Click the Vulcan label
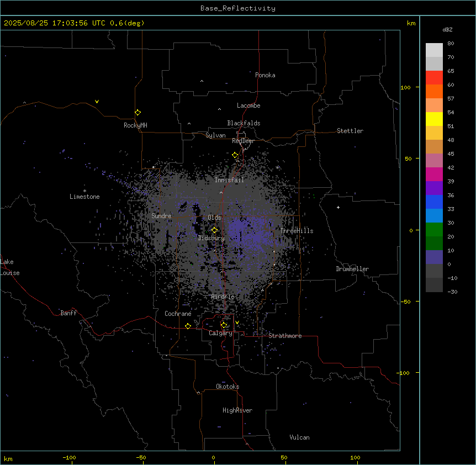 coord(300,437)
